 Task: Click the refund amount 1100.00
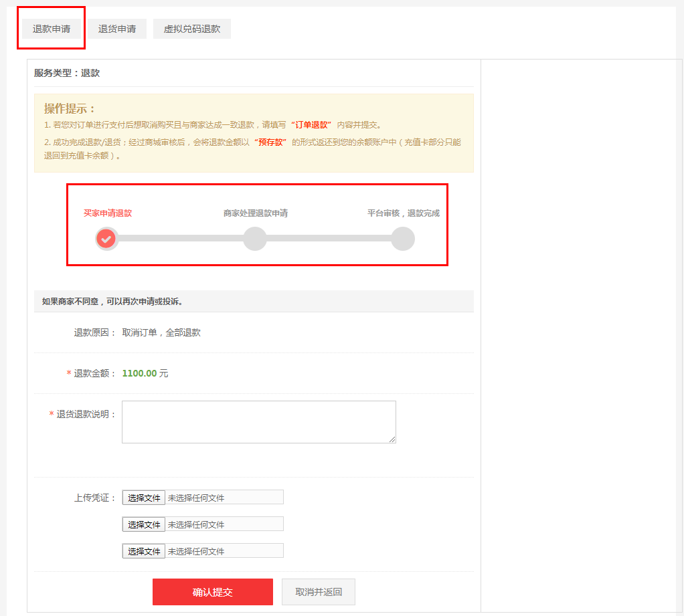tap(139, 373)
